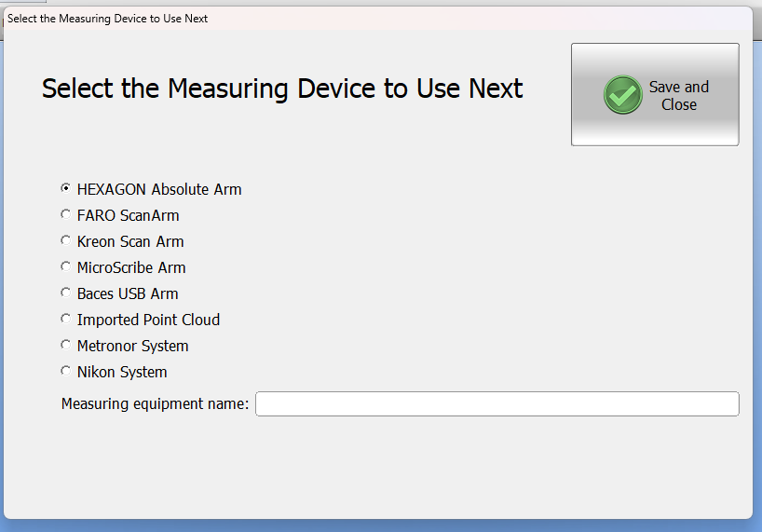
Task: Click the 'Measuring equipment name:' label
Action: pyautogui.click(x=155, y=403)
